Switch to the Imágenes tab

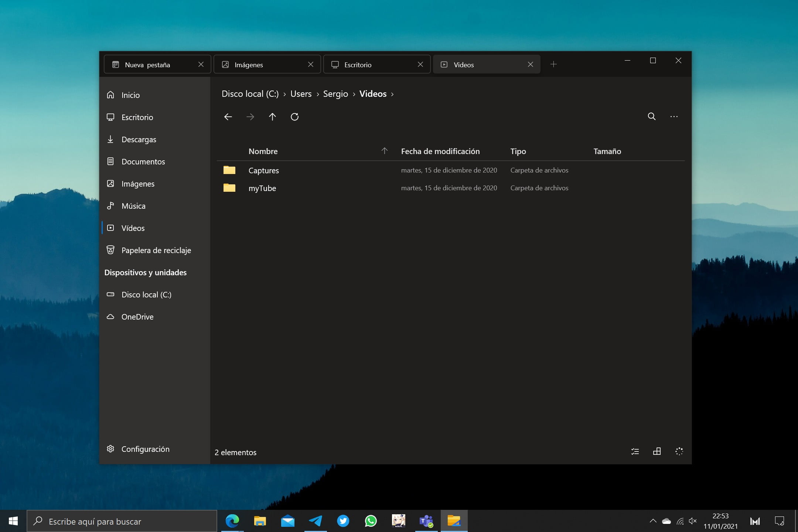coord(249,64)
